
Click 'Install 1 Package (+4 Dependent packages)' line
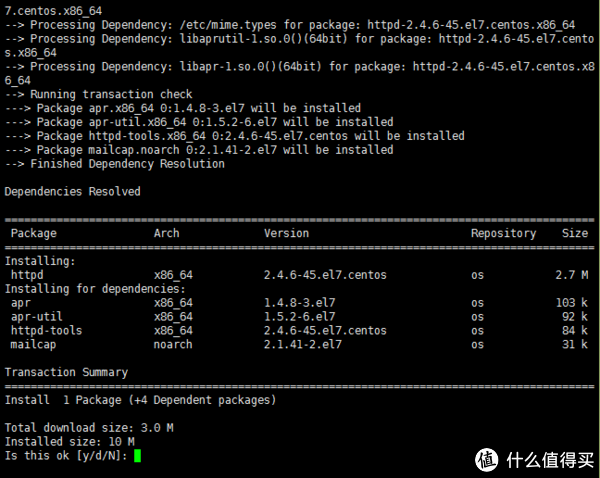tap(140, 400)
